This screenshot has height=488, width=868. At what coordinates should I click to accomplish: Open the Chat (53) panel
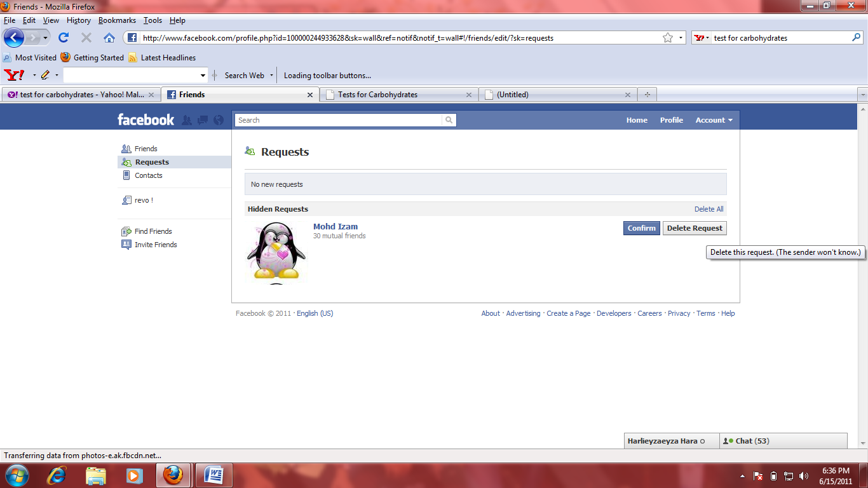tap(783, 441)
